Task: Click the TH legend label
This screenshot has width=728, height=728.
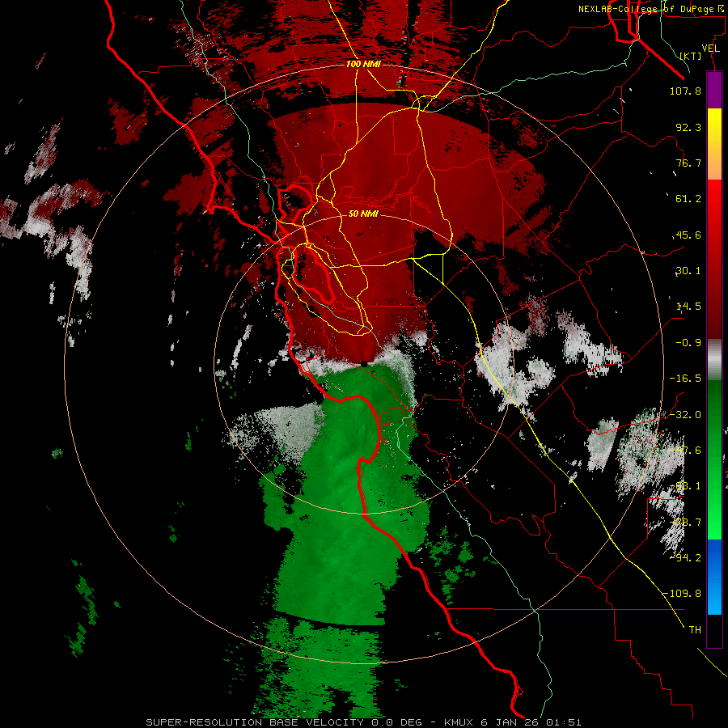Action: pyautogui.click(x=695, y=629)
